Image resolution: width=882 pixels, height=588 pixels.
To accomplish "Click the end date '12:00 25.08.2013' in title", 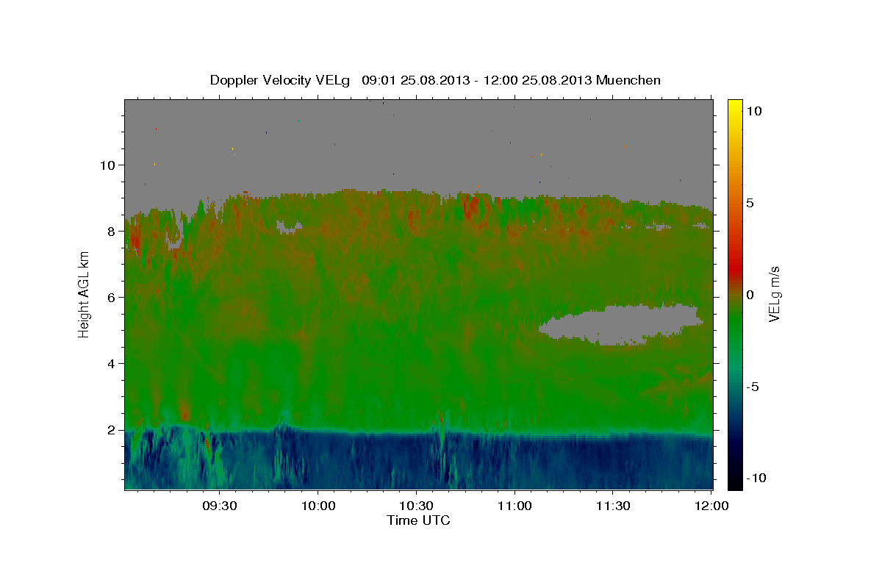I will [x=538, y=80].
